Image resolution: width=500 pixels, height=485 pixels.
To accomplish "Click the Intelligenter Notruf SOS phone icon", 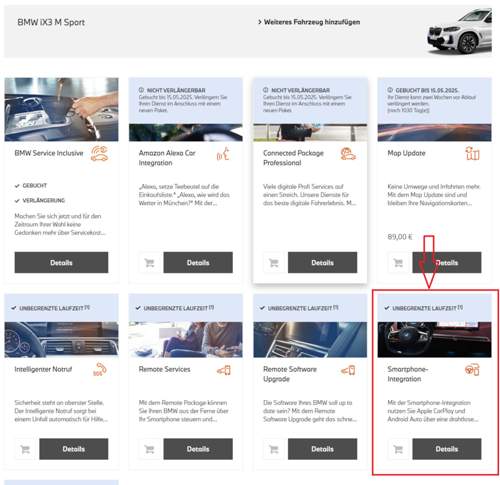I will pyautogui.click(x=100, y=370).
